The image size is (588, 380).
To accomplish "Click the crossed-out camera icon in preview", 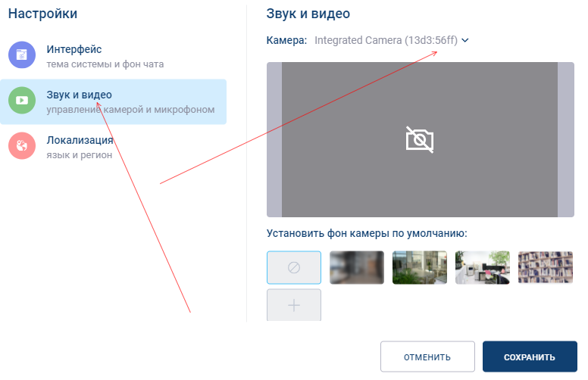I will [420, 140].
